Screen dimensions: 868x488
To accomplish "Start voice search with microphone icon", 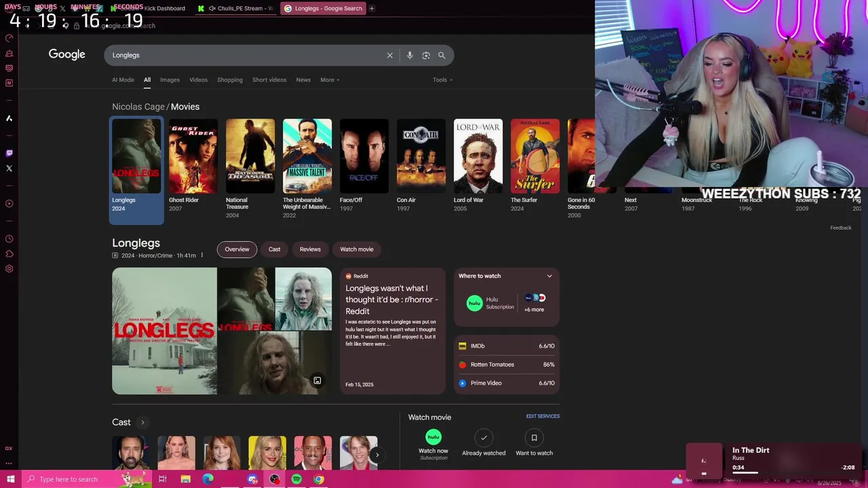I will click(x=410, y=56).
